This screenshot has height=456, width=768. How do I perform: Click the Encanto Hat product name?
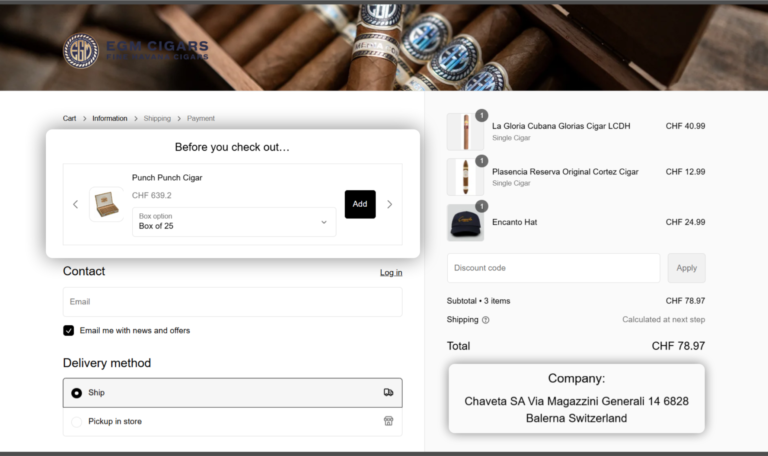[x=514, y=222]
